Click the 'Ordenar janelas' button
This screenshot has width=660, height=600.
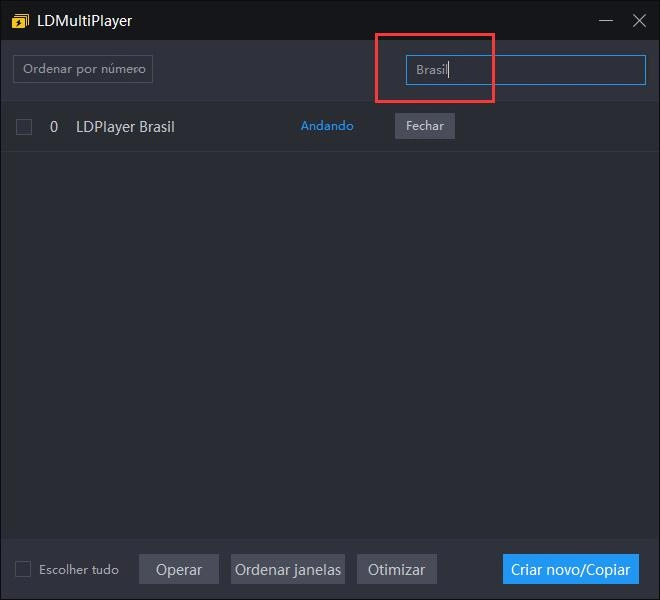[x=288, y=569]
